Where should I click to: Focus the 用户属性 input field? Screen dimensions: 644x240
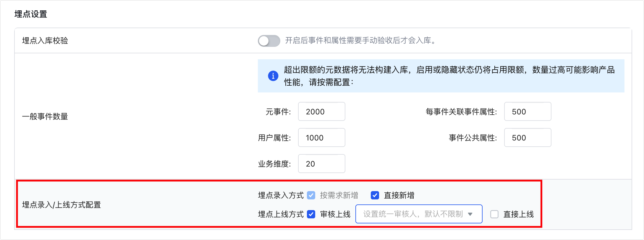point(321,138)
